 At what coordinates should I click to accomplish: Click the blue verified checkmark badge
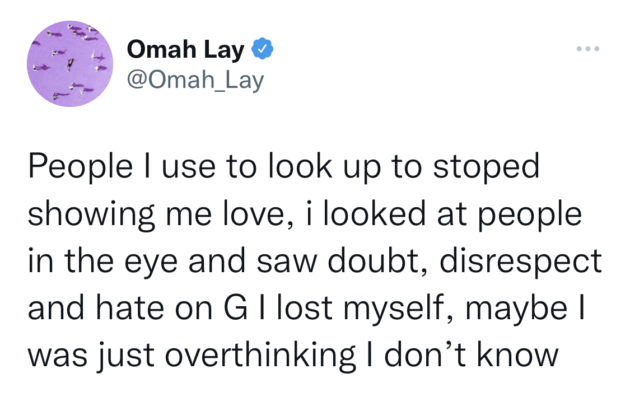click(262, 48)
